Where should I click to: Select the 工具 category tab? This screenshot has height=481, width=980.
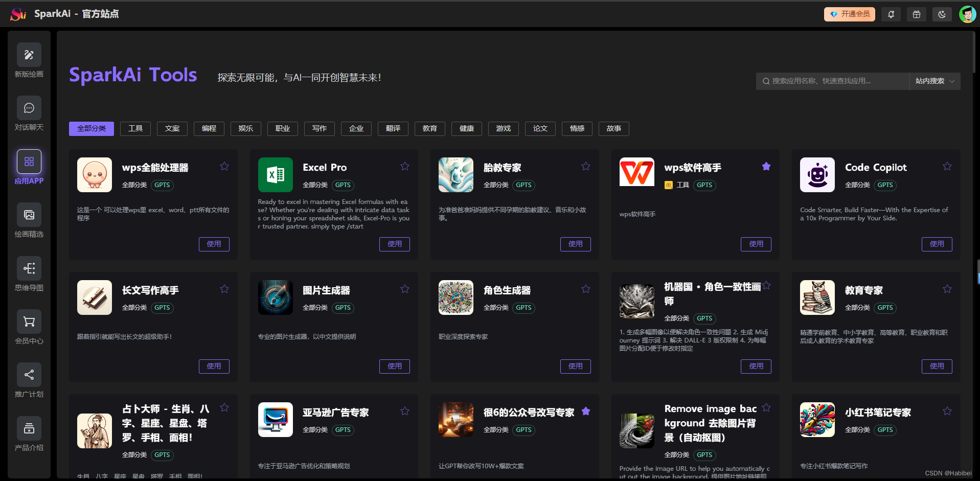(135, 129)
